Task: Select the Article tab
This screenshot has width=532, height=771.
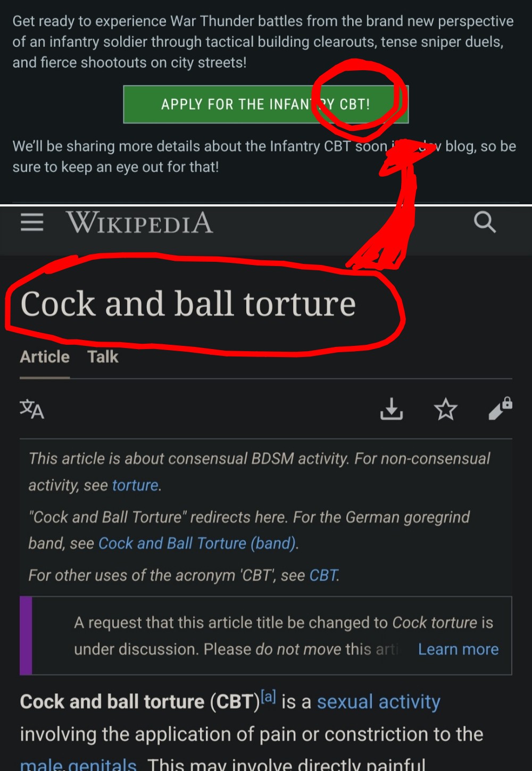Action: pyautogui.click(x=45, y=357)
